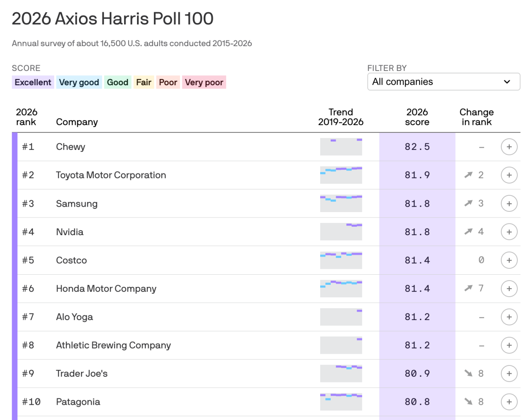This screenshot has height=420, width=532.
Task: Click the down arrow in Trader Joe's rank change
Action: tap(468, 373)
